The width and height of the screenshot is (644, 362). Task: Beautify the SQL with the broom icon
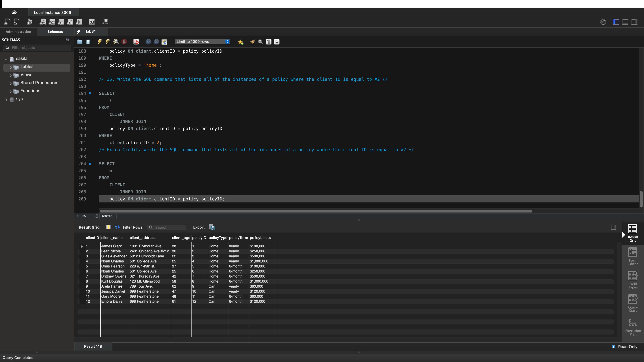tap(252, 42)
